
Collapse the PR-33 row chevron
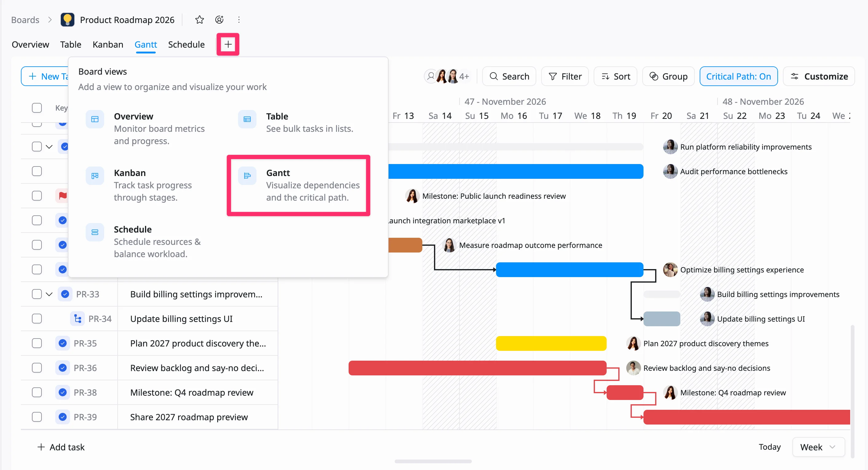point(49,294)
